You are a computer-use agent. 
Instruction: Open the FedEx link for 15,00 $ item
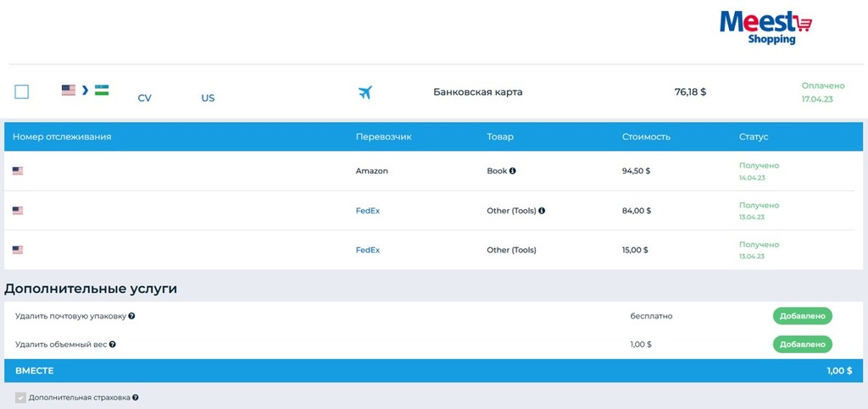click(x=367, y=250)
